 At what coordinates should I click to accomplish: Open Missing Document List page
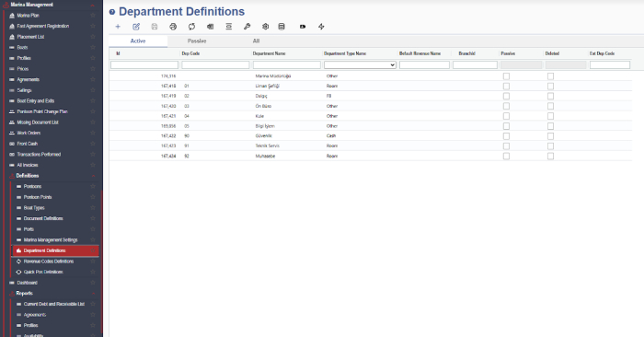point(38,122)
